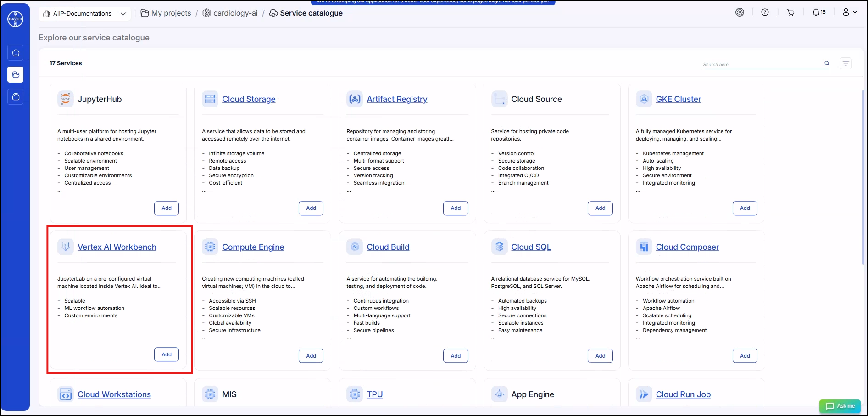Open the Cloud SQL link
The image size is (868, 416).
pyautogui.click(x=531, y=247)
